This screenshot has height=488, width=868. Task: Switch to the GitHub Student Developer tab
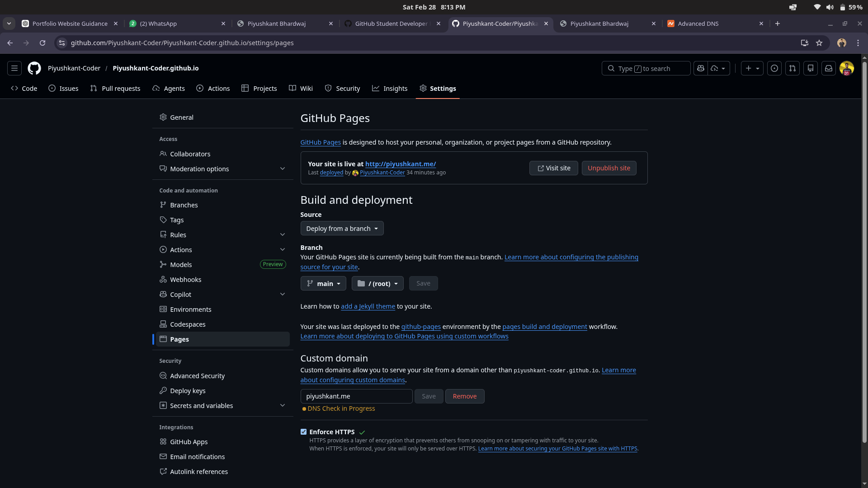(x=392, y=23)
